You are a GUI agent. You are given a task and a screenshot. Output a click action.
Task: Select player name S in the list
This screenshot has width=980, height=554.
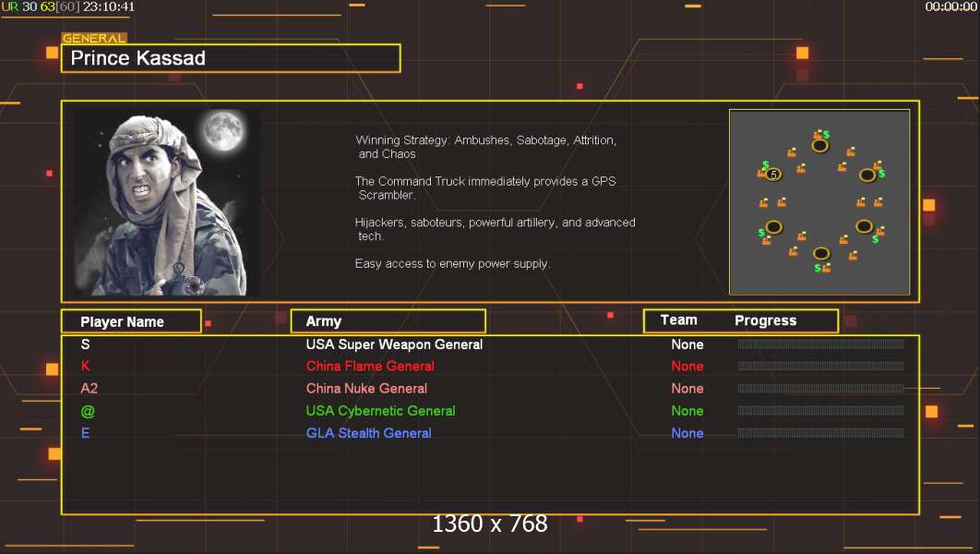click(86, 344)
